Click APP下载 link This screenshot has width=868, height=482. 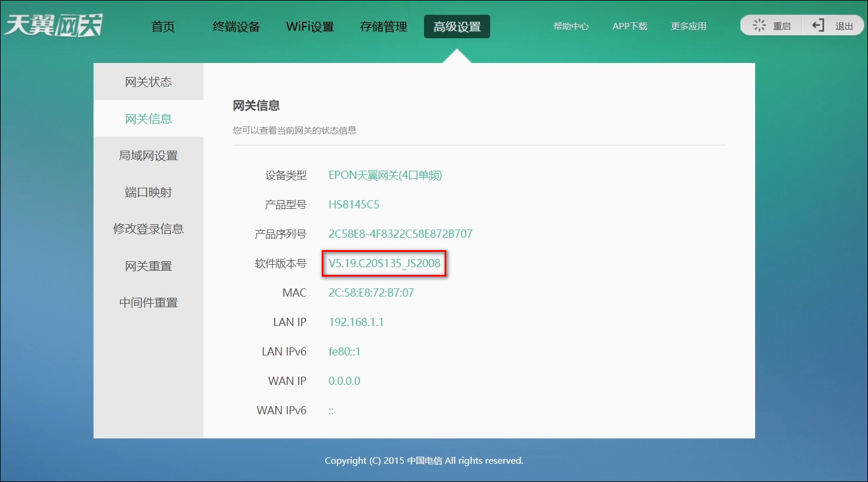(x=630, y=26)
